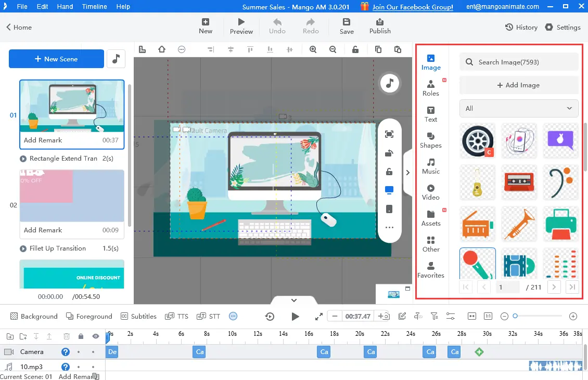The width and height of the screenshot is (588, 380).
Task: Zoom in on the canvas
Action: (x=313, y=49)
